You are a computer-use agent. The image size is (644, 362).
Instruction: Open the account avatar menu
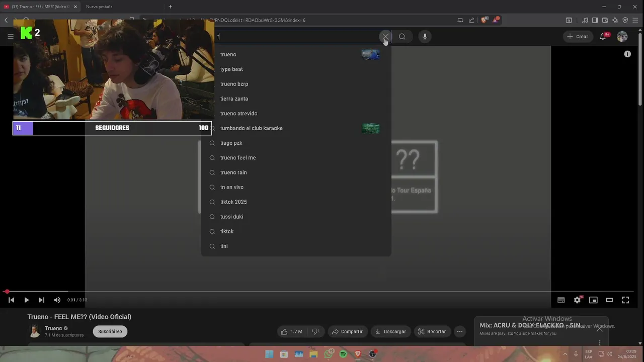point(622,37)
